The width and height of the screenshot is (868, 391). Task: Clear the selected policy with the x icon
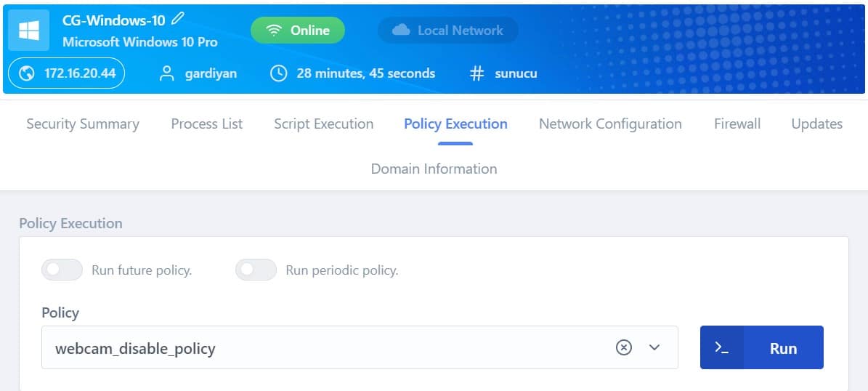click(x=624, y=347)
